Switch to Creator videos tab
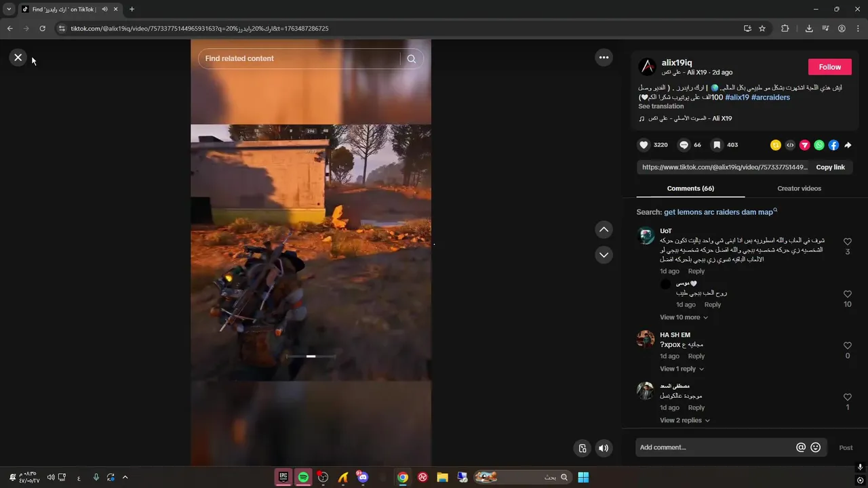The height and width of the screenshot is (488, 868). tap(799, 188)
